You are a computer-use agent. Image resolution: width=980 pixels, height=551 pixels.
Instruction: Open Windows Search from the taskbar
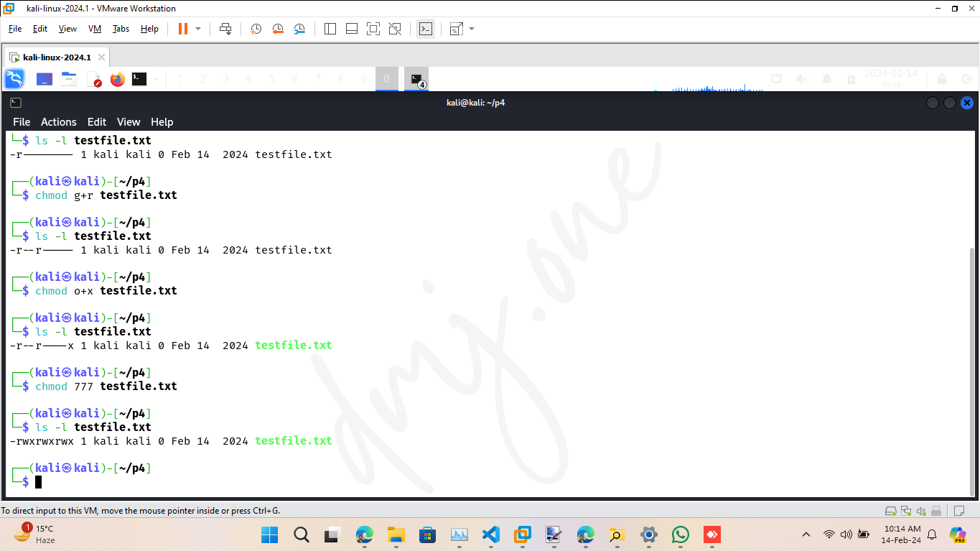[302, 534]
